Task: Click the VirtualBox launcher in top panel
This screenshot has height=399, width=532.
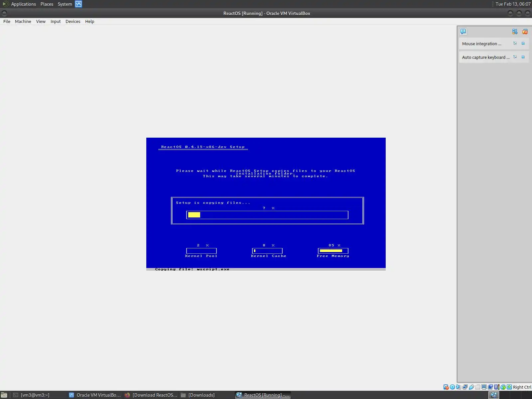Action: click(x=78, y=4)
